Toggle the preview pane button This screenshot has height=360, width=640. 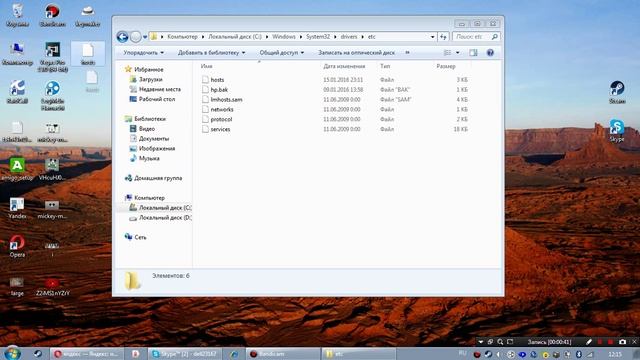[x=473, y=53]
